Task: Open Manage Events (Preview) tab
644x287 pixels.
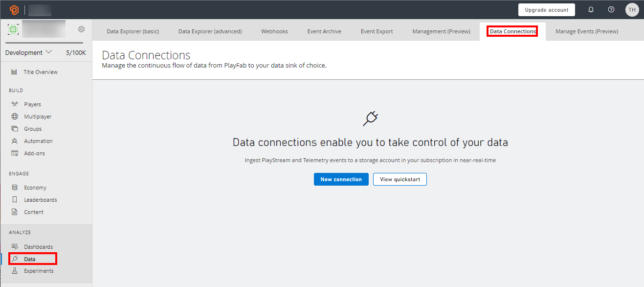Action: pyautogui.click(x=587, y=31)
